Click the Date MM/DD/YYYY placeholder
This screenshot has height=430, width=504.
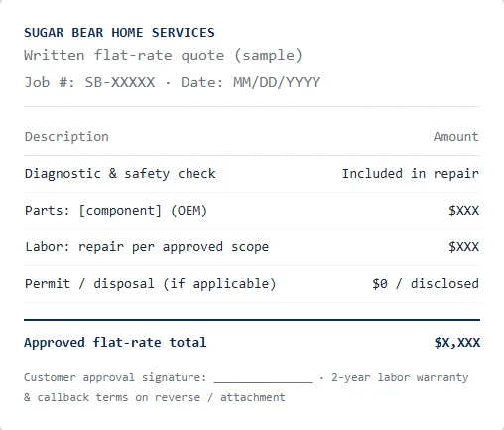click(250, 82)
